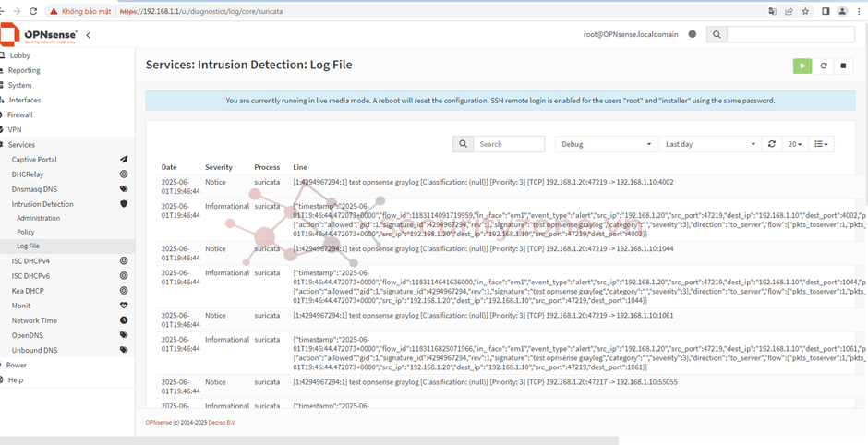Image resolution: width=868 pixels, height=445 pixels.
Task: Click log line ending in 192.168.1.10:1061
Action: coord(483,315)
